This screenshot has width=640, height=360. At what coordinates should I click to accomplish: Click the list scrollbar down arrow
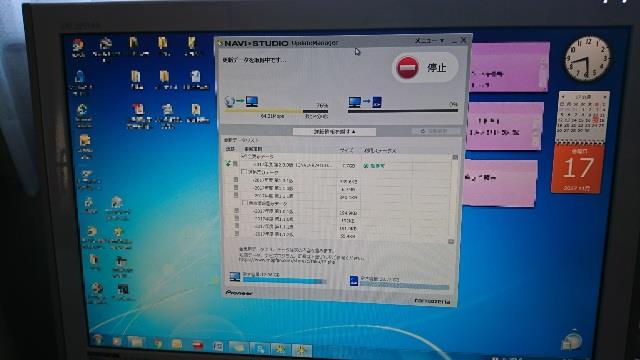click(x=451, y=241)
